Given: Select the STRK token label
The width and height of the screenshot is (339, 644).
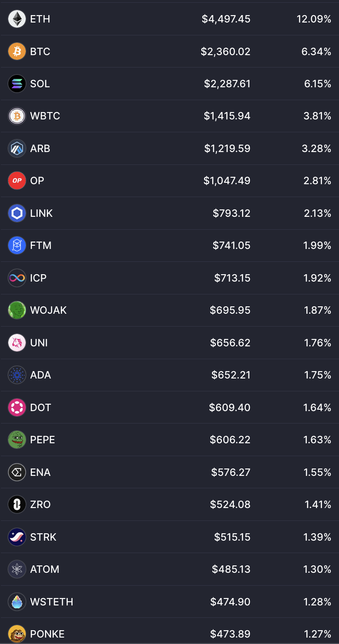Looking at the screenshot, I should [x=43, y=537].
